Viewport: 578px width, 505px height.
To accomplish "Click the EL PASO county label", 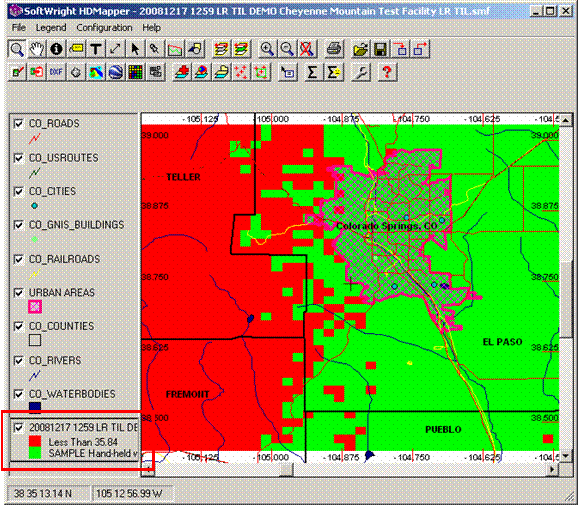I will click(502, 342).
